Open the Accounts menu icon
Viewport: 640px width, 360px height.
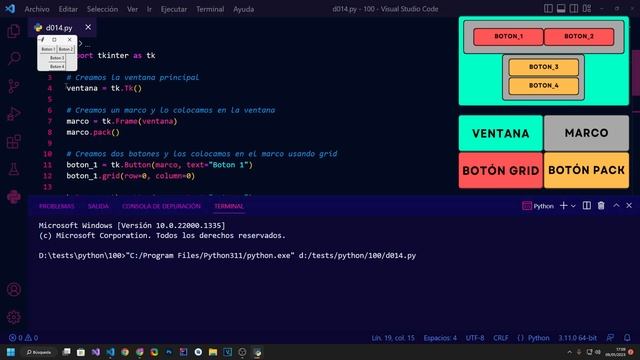click(x=13, y=289)
